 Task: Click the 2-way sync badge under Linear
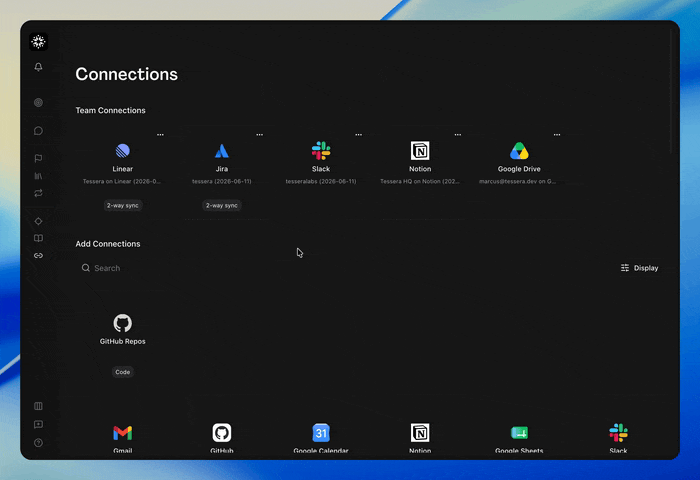point(123,205)
